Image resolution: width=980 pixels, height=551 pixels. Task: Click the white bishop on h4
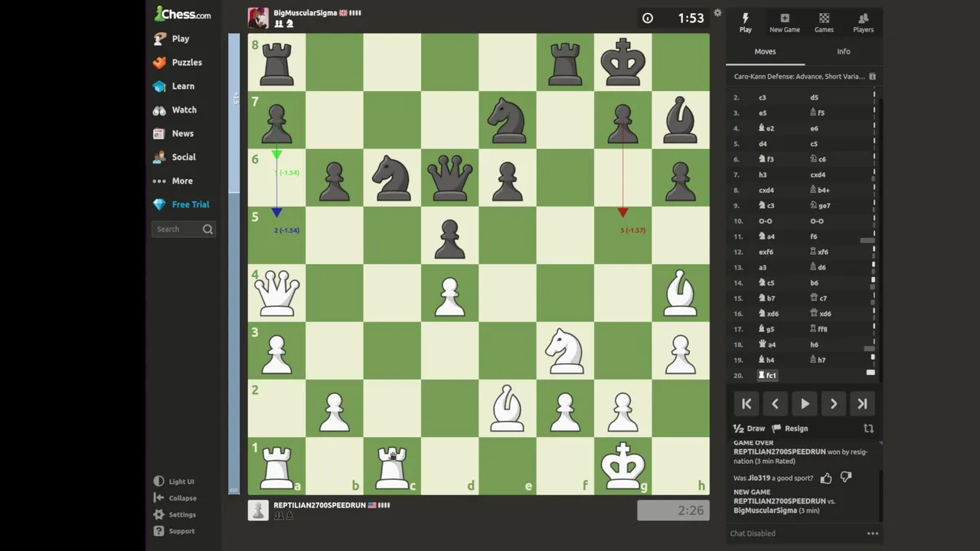(x=681, y=292)
